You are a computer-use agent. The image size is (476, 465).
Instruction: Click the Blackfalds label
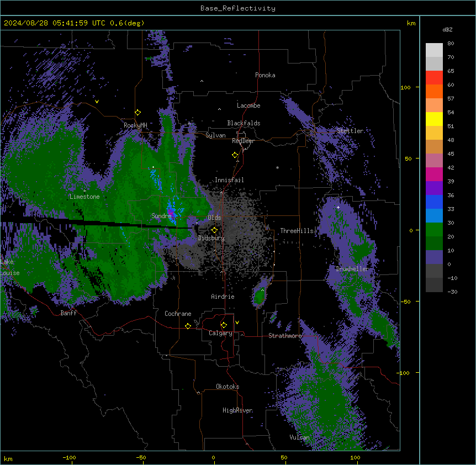pyautogui.click(x=244, y=123)
